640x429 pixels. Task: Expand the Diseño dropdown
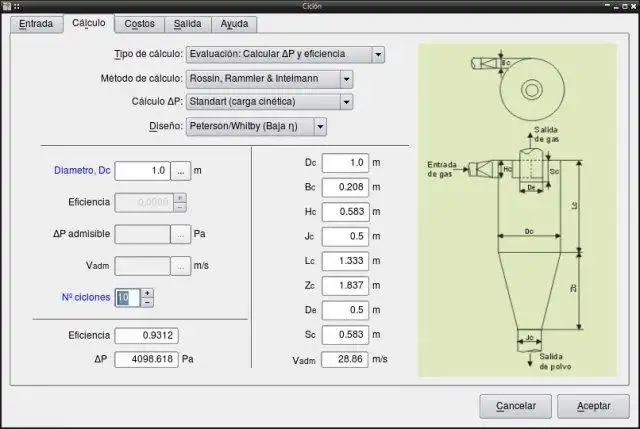[256, 127]
